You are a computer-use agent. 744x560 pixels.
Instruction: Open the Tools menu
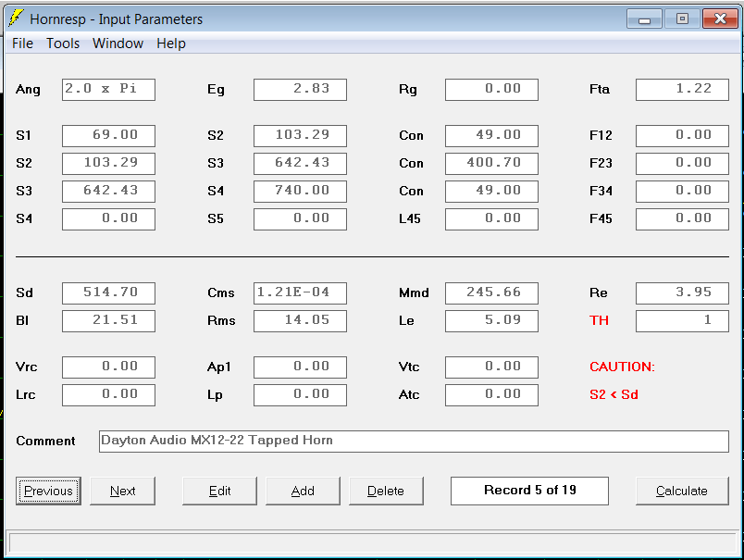pyautogui.click(x=63, y=44)
